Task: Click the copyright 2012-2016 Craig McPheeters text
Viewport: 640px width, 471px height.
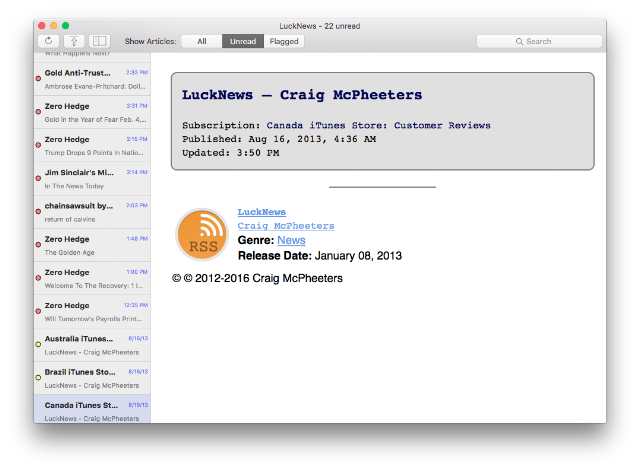Action: [x=257, y=278]
